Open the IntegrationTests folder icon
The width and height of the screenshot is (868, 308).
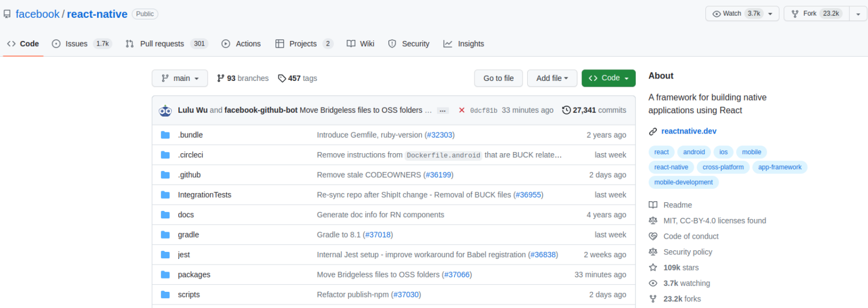coord(165,195)
